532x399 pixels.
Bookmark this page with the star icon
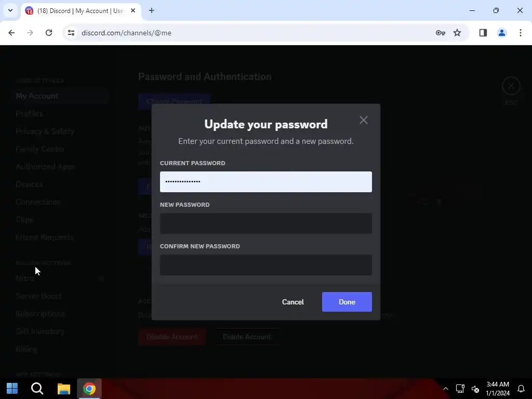(x=457, y=33)
